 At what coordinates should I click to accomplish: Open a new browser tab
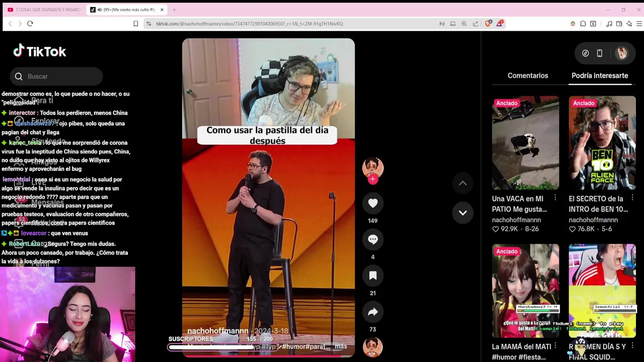pyautogui.click(x=174, y=10)
